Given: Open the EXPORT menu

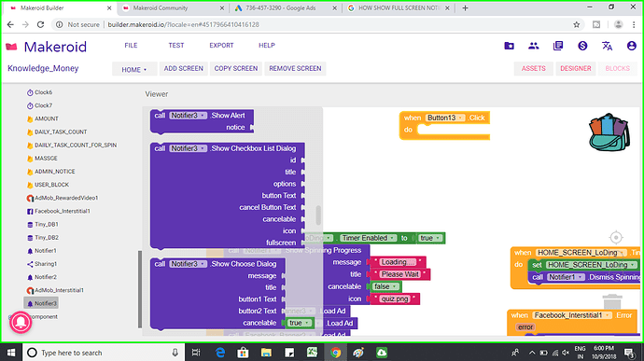Looking at the screenshot, I should 221,45.
